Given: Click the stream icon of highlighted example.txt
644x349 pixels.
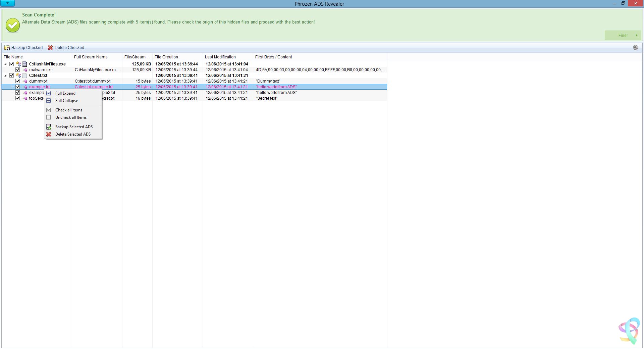Looking at the screenshot, I should (x=25, y=87).
